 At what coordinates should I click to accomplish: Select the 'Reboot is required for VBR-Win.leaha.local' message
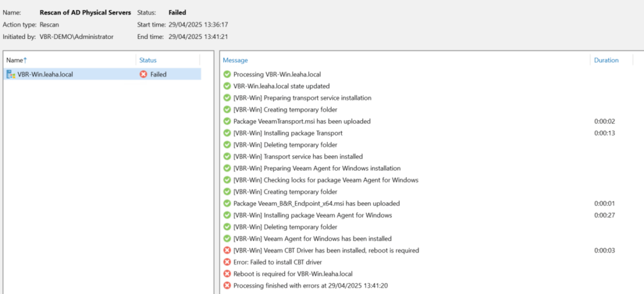click(x=293, y=274)
